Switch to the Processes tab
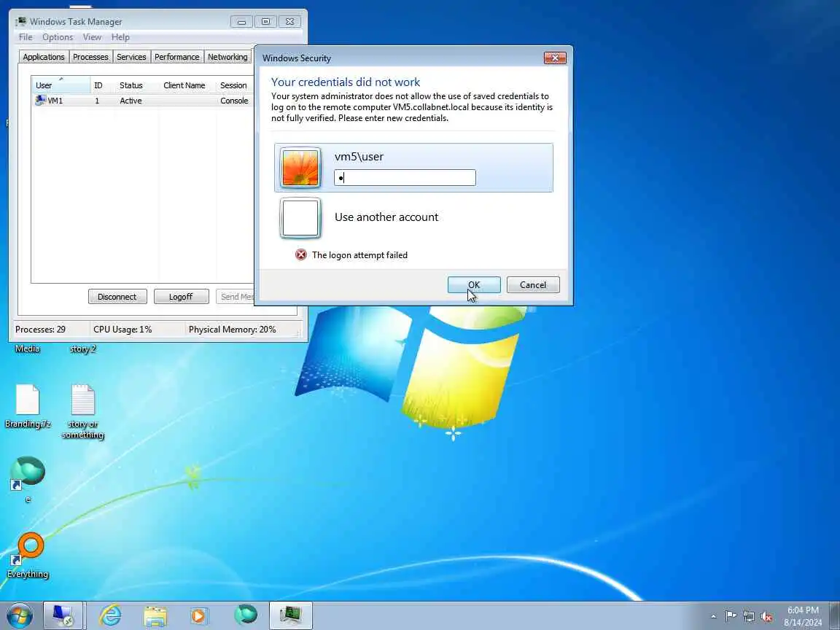The width and height of the screenshot is (840, 630). pos(90,57)
